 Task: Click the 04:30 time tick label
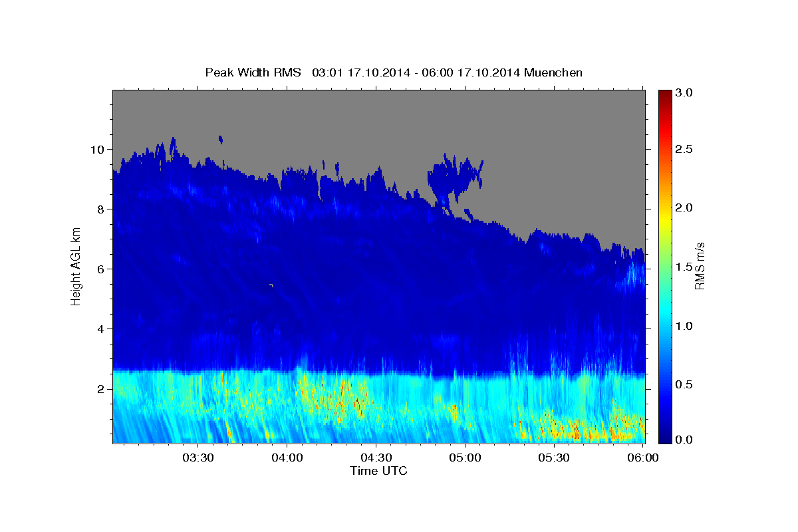[x=376, y=458]
